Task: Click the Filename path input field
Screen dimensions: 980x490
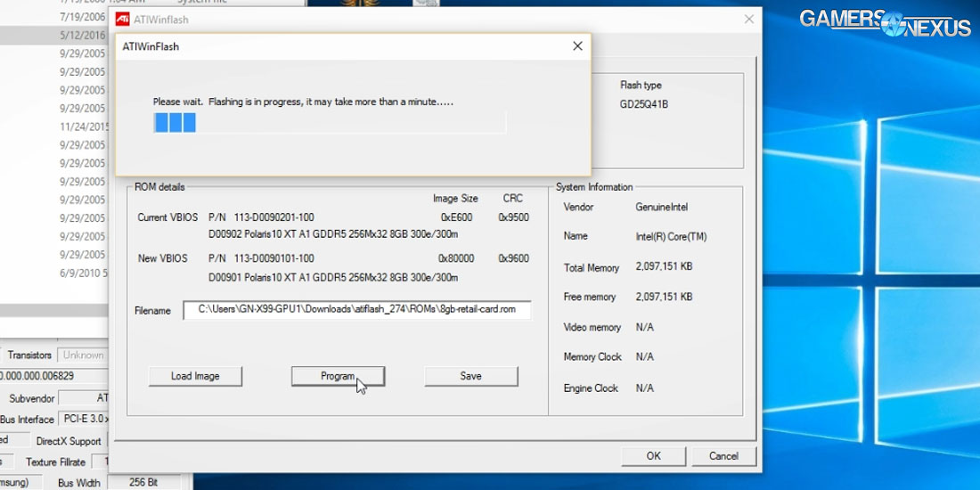Action: point(357,310)
